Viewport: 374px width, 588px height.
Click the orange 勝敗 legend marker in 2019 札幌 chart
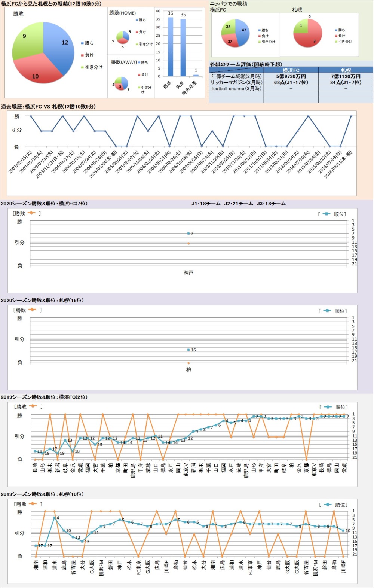click(33, 504)
